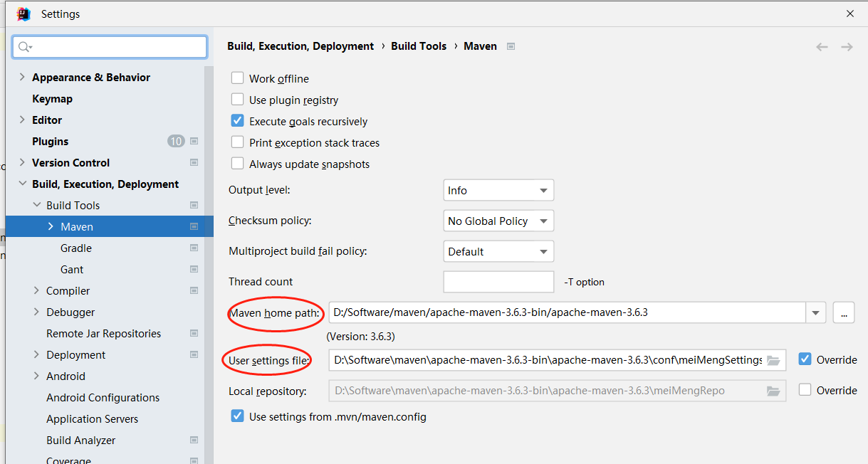Viewport: 868px width, 464px height.
Task: Expand the Debugger node
Action: pyautogui.click(x=36, y=312)
